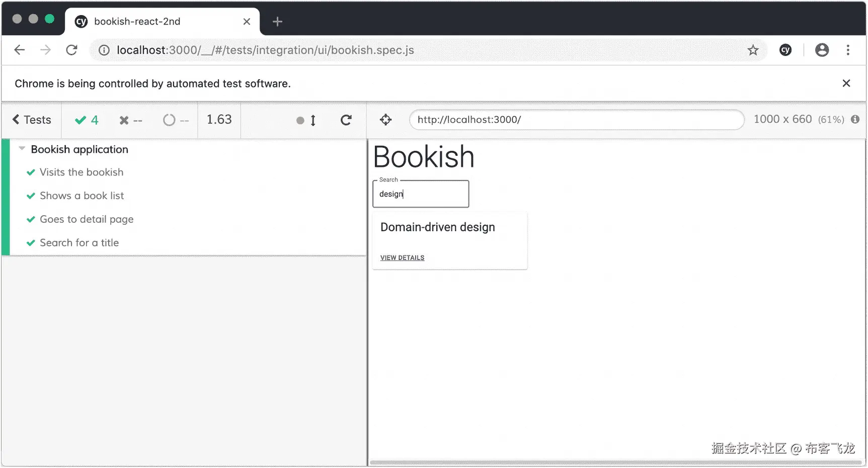Open the Chrome profile avatar
Image resolution: width=868 pixels, height=468 pixels.
(822, 50)
